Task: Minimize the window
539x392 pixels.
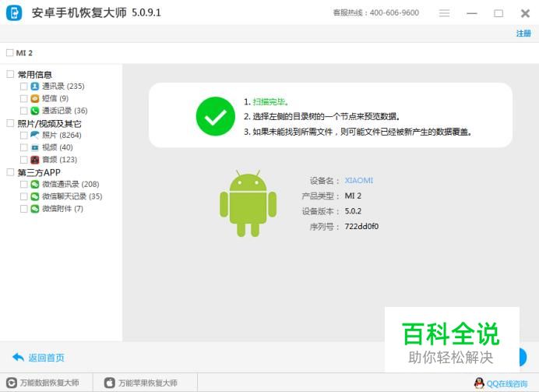Action: tap(472, 13)
